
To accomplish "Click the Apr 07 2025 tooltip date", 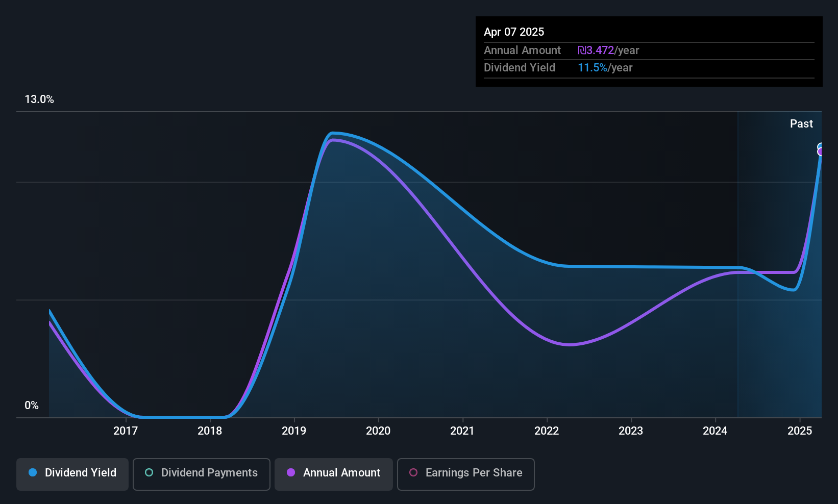I will coord(514,32).
